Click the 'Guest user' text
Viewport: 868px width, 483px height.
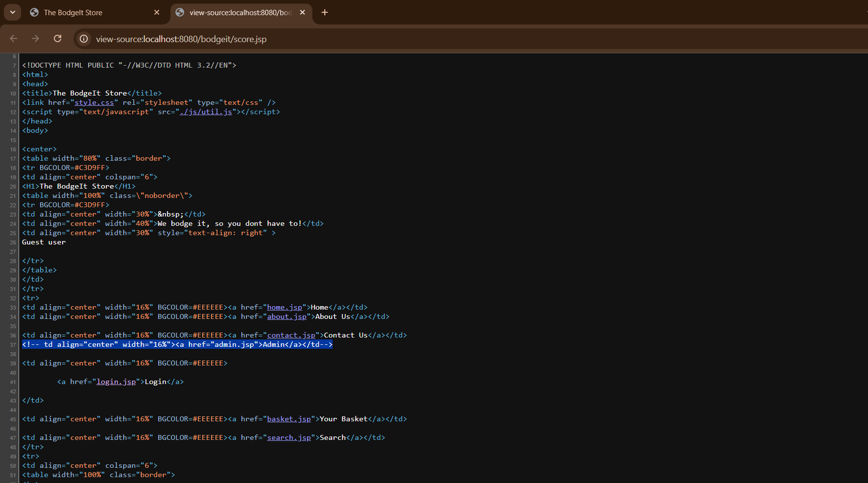pyautogui.click(x=44, y=242)
